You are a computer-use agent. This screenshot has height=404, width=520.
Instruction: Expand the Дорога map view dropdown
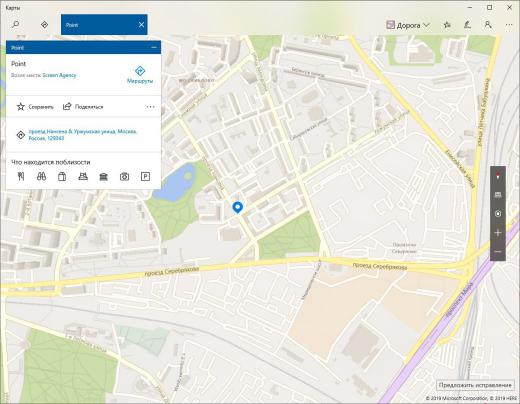(408, 25)
